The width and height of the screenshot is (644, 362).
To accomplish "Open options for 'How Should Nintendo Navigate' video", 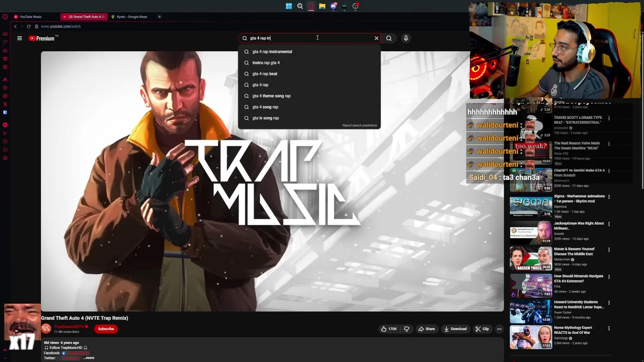I will (609, 277).
